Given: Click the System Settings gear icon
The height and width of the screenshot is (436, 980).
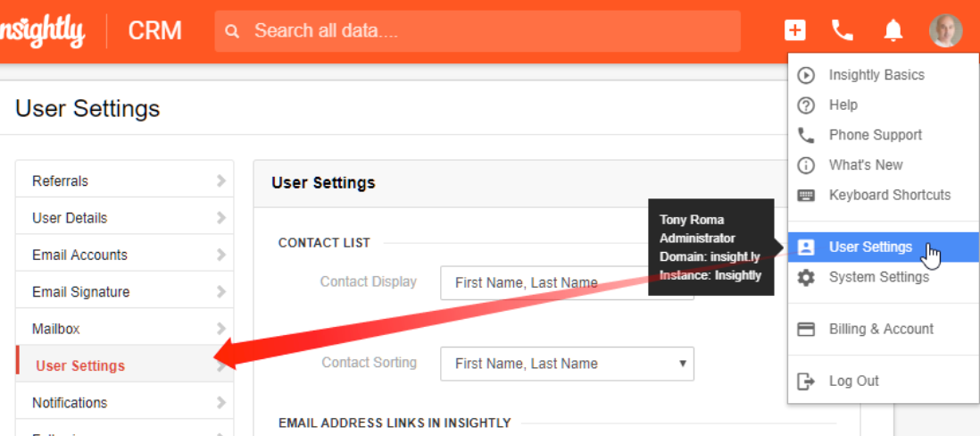Looking at the screenshot, I should [806, 277].
